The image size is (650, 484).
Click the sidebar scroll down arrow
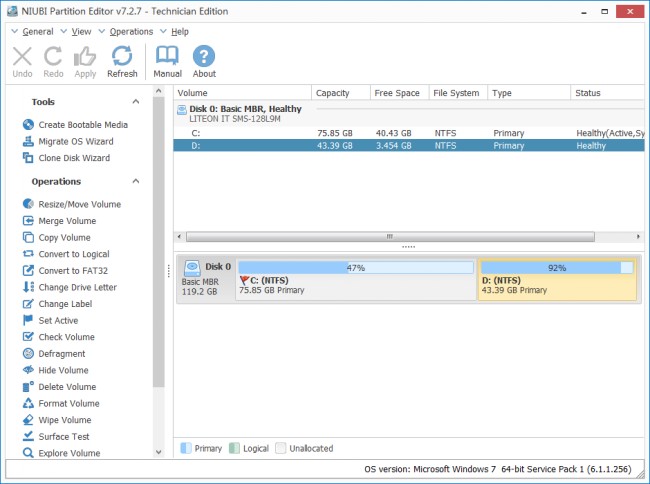[158, 452]
